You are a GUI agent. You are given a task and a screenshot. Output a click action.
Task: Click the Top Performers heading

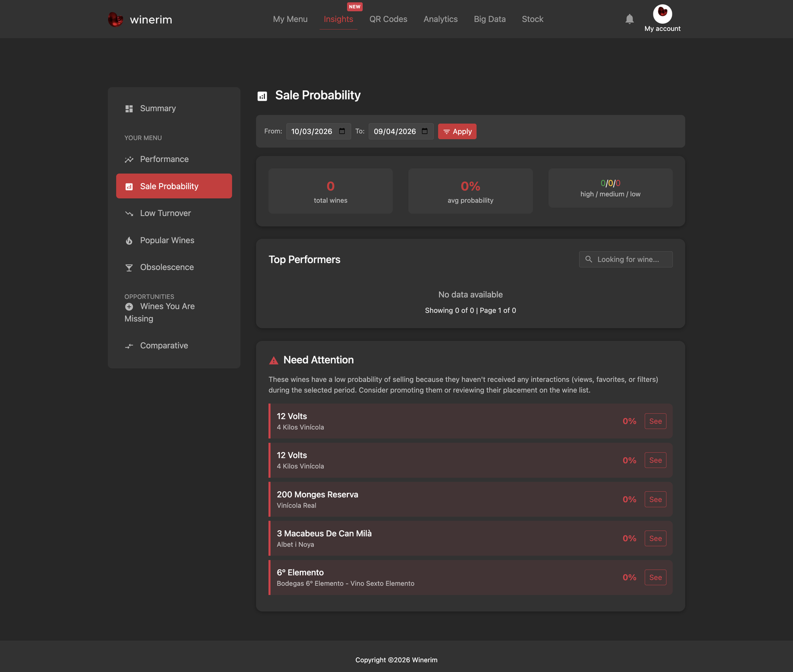point(305,260)
